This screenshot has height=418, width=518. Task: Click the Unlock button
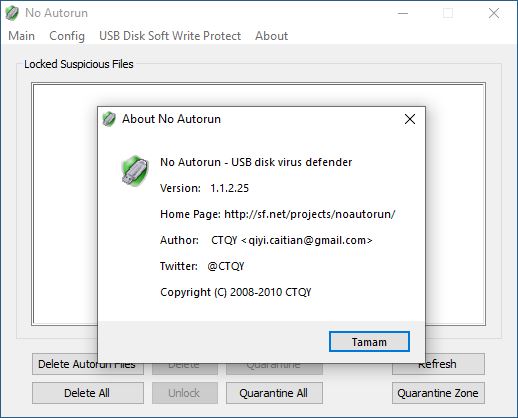click(x=185, y=393)
